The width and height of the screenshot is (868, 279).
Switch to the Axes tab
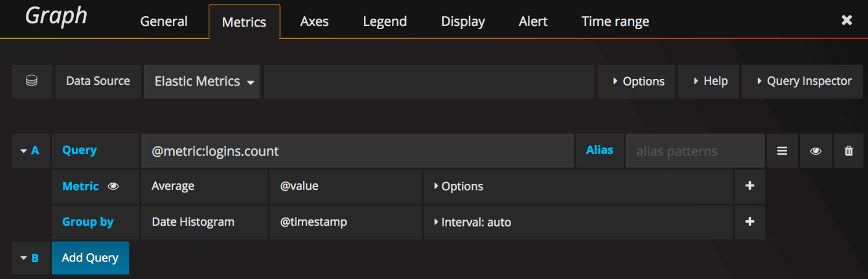pos(314,21)
